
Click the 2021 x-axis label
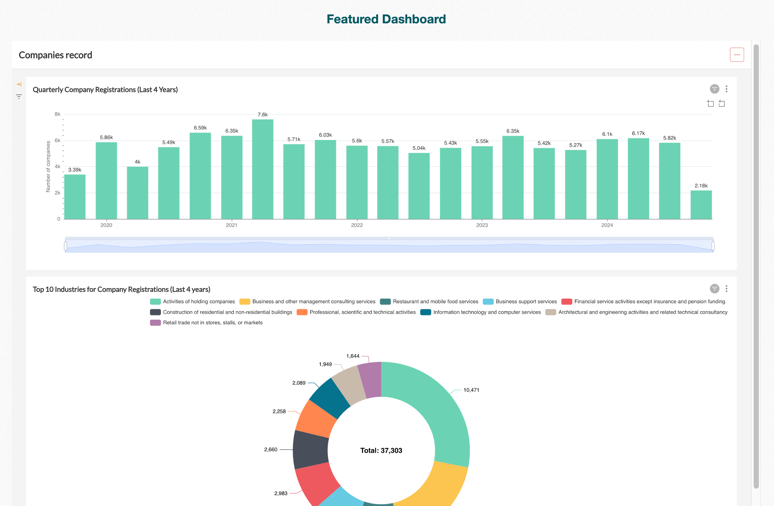(232, 225)
